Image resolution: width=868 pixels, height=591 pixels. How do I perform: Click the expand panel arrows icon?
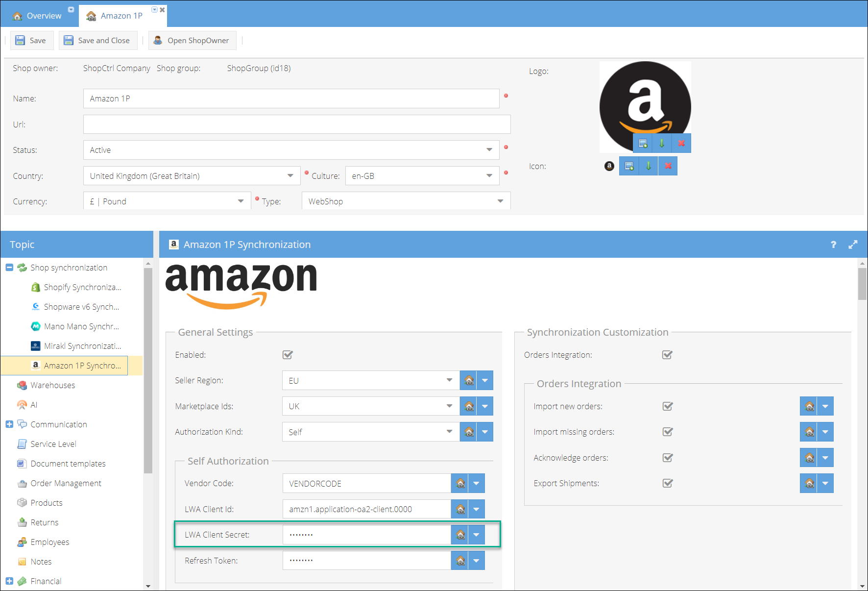coord(853,245)
